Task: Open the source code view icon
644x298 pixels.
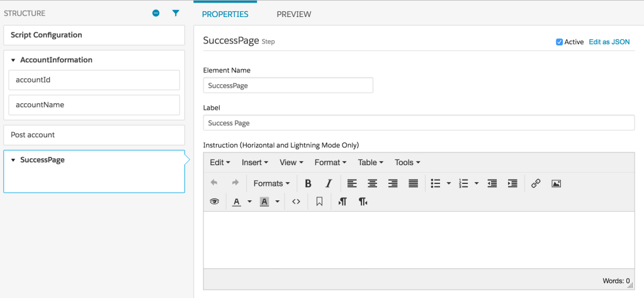Action: click(296, 202)
